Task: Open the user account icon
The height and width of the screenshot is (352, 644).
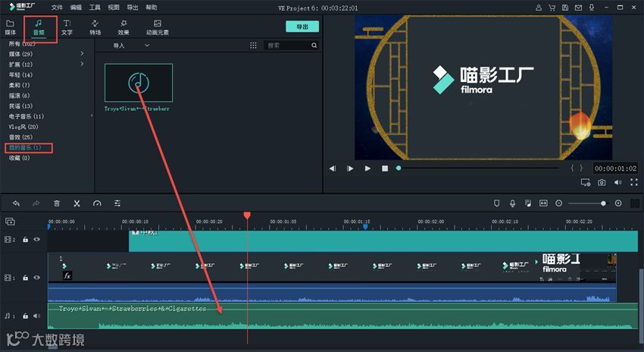Action: pos(539,8)
